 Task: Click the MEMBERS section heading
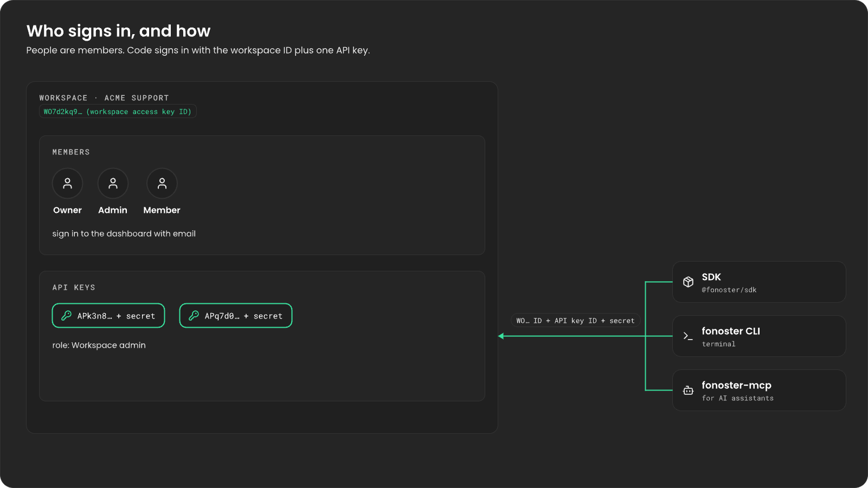click(71, 152)
